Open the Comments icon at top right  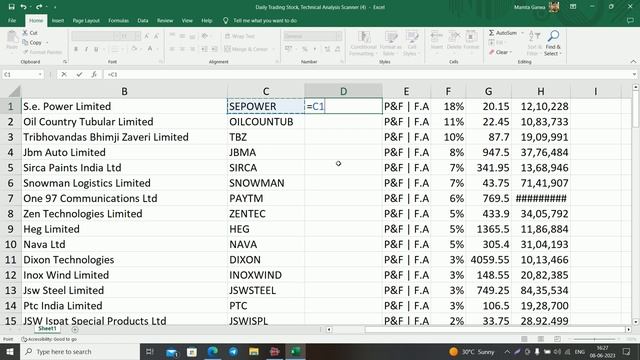coord(630,20)
